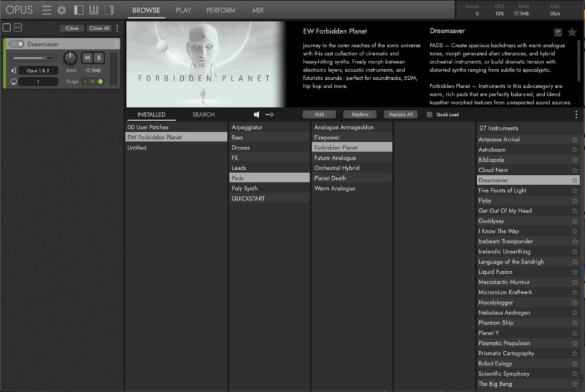Solo the Dreamsaver instrument

[x=98, y=57]
